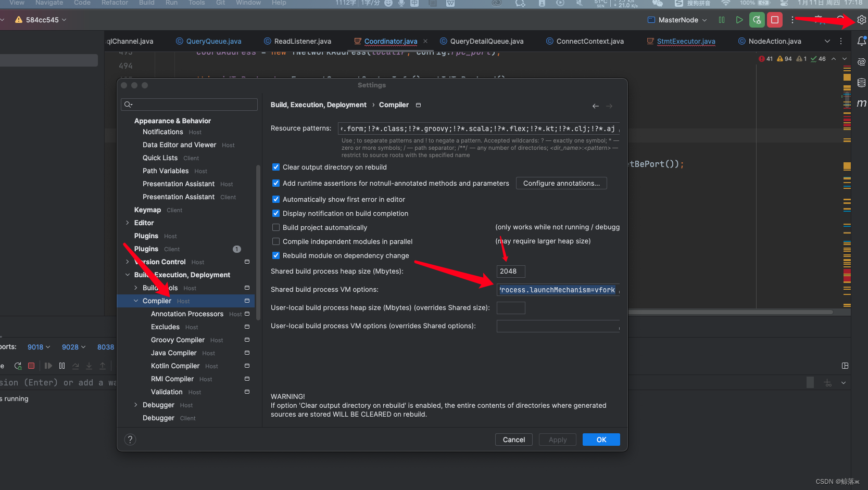This screenshot has width=868, height=490.
Task: Open the Database tool window icon
Action: click(x=861, y=83)
